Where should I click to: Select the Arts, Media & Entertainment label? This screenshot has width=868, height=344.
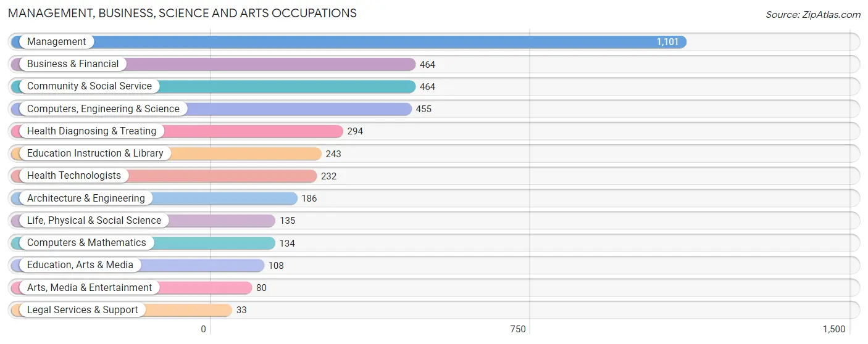(90, 288)
